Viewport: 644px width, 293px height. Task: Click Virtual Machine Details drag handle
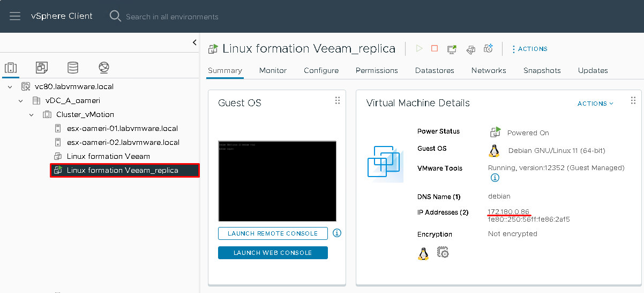click(x=633, y=100)
